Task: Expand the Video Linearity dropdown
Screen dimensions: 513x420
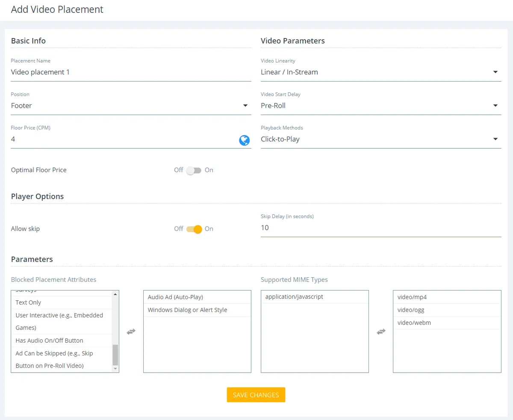Action: coord(380,72)
